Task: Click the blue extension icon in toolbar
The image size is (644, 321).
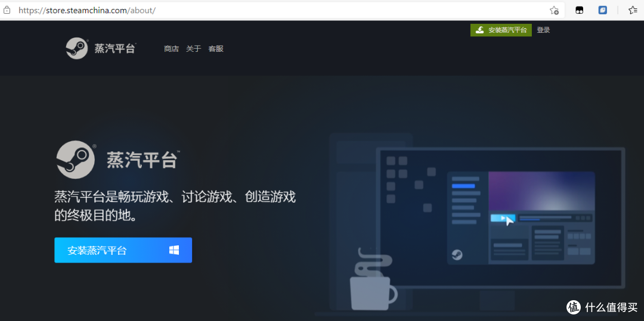Action: [602, 10]
